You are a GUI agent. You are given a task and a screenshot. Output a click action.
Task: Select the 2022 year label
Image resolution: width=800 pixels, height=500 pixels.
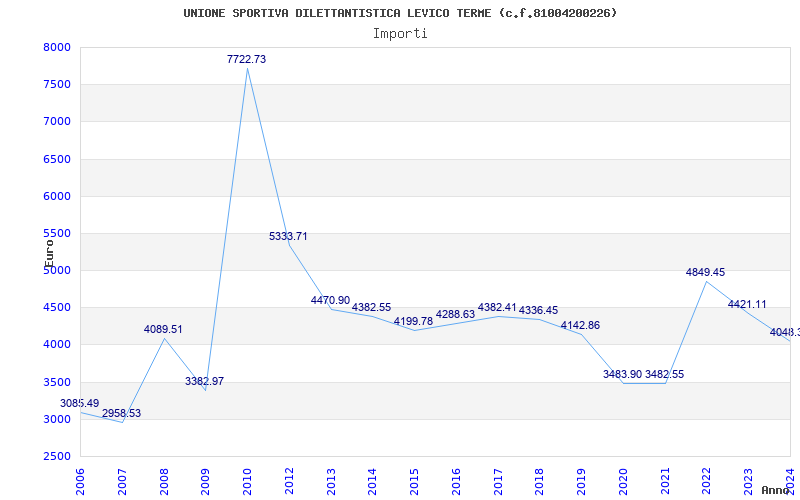[x=706, y=482]
